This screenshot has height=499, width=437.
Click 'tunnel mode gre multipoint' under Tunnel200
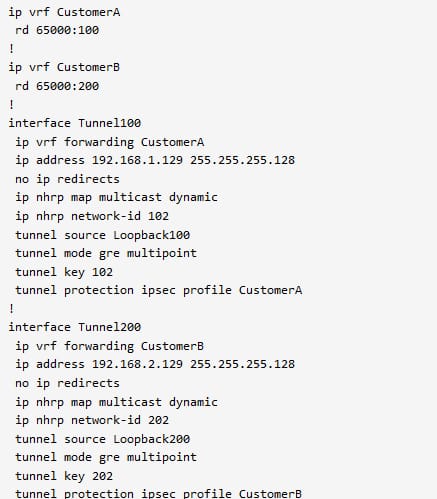(x=106, y=457)
